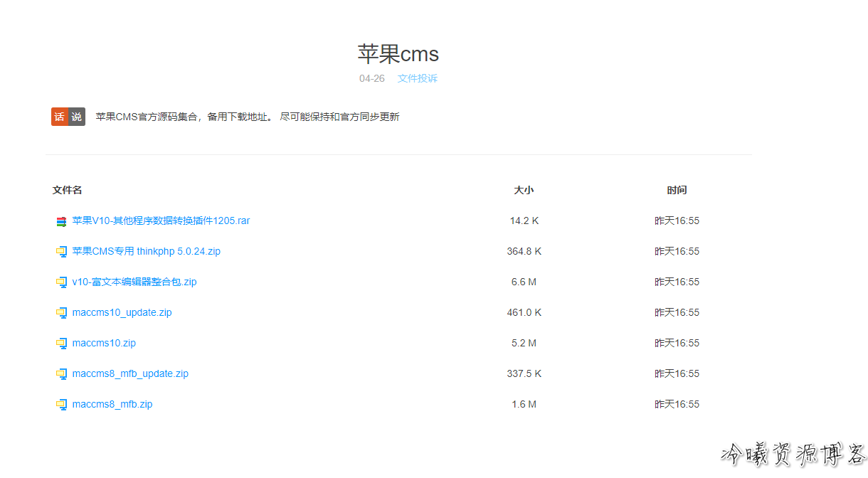Click the 昨天16:55 time in the maccms10.zip row
Image resolution: width=868 pixels, height=478 pixels.
coord(677,343)
